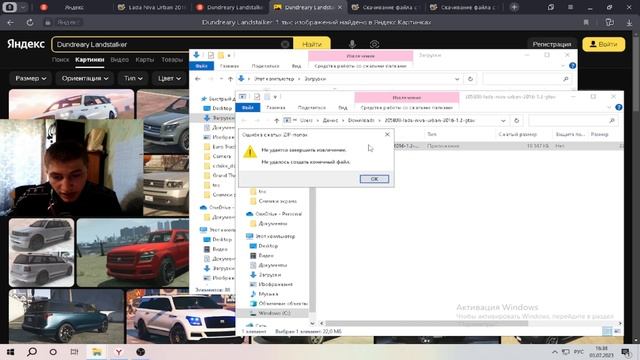Click the Регистрация link on Yandex
640x360 pixels.
pyautogui.click(x=551, y=44)
